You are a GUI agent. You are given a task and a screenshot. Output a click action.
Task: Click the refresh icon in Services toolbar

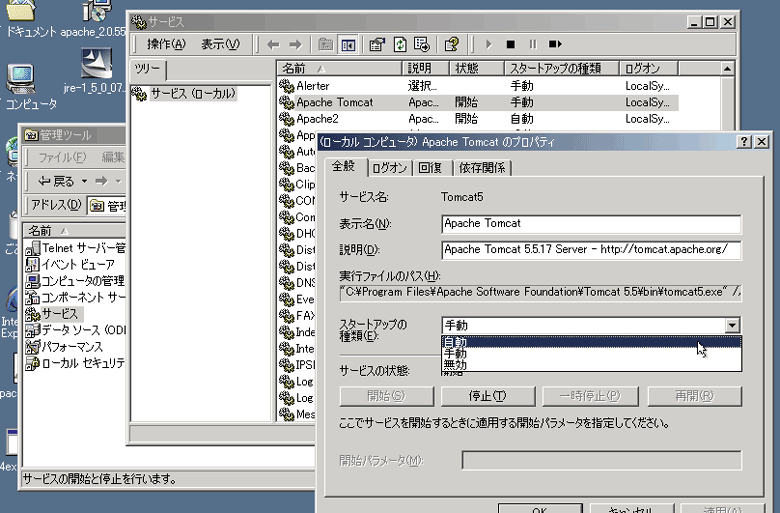(x=400, y=45)
